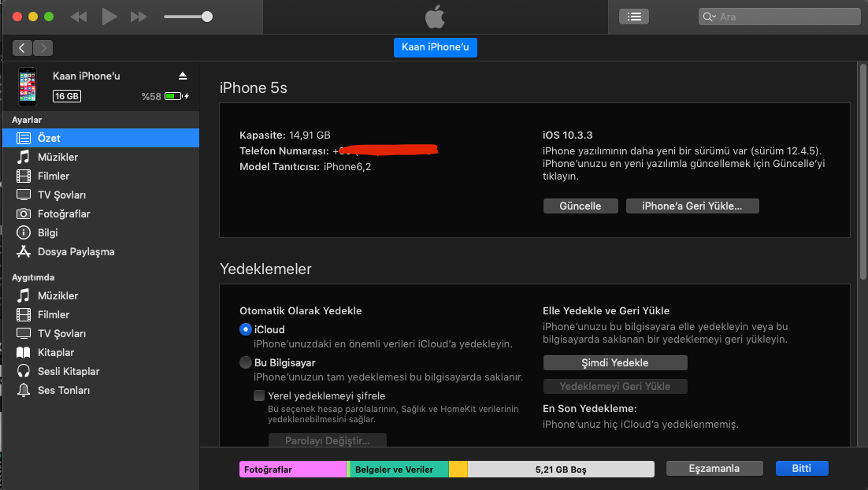Go forward with the right chevron

[x=43, y=48]
